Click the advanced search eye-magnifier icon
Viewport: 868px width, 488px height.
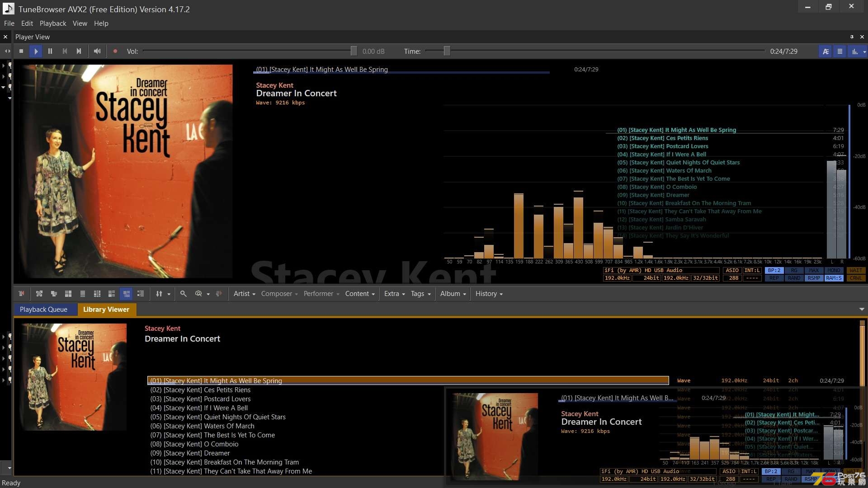pos(198,294)
